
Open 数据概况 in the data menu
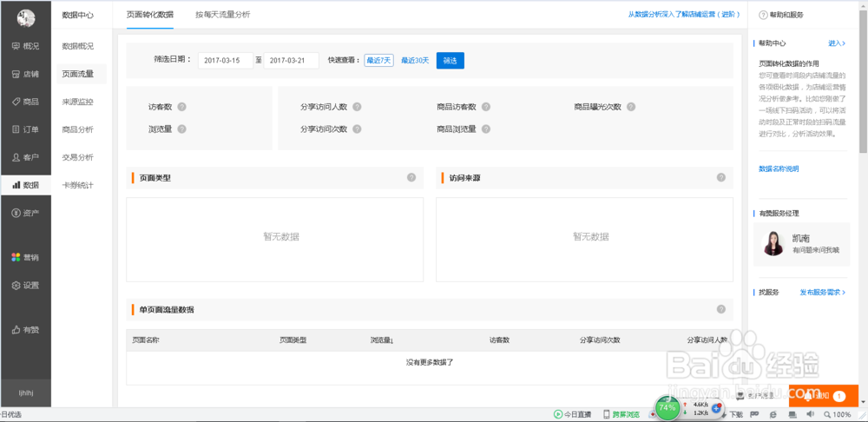tap(77, 46)
